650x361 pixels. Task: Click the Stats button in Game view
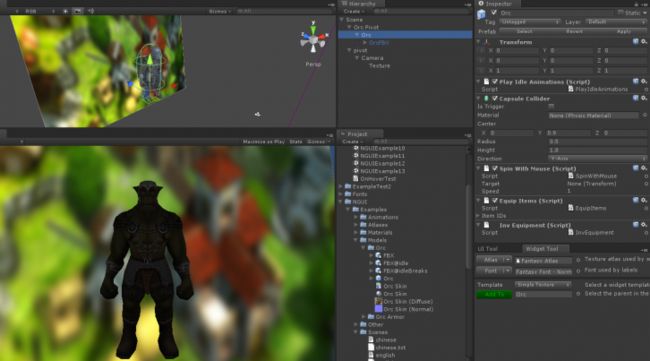click(x=296, y=142)
